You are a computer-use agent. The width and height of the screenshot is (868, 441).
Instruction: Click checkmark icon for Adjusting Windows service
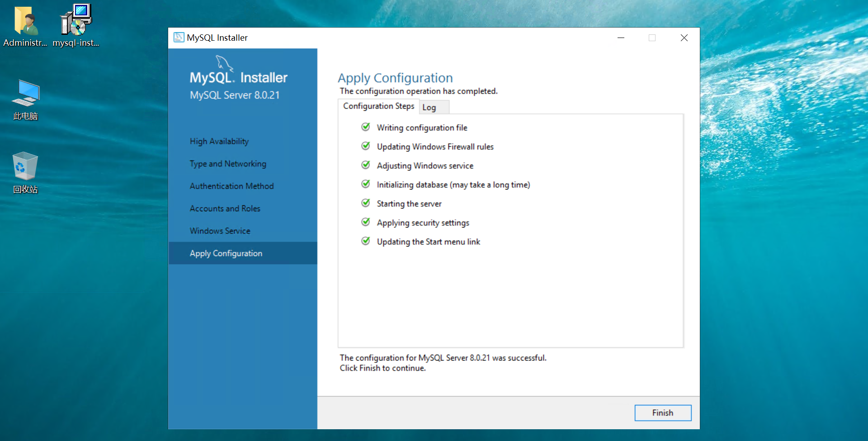click(x=366, y=165)
